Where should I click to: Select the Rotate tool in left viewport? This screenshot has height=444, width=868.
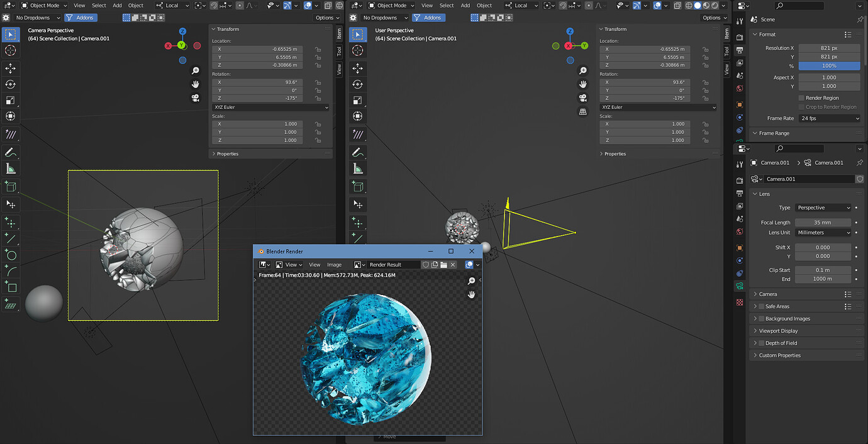pos(11,84)
